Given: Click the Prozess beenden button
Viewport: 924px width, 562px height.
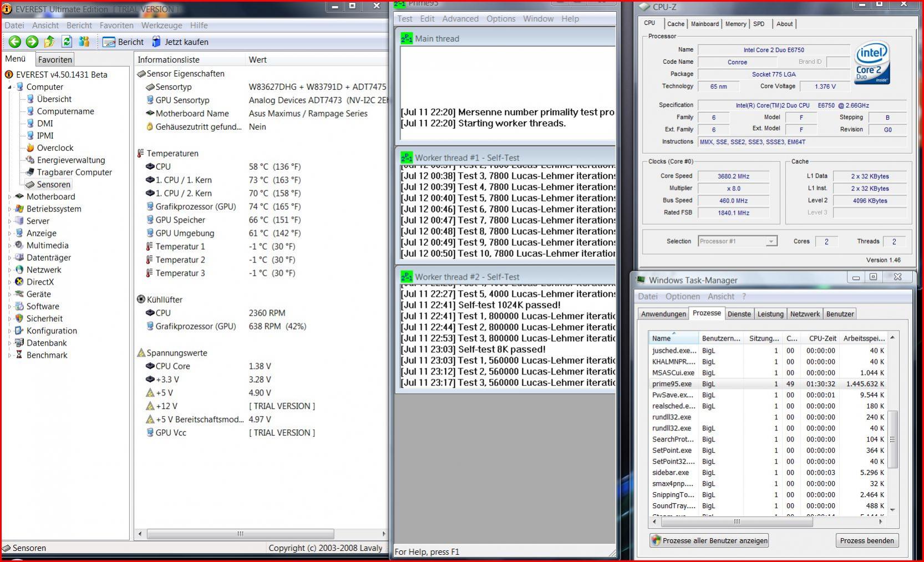Looking at the screenshot, I should pyautogui.click(x=867, y=540).
